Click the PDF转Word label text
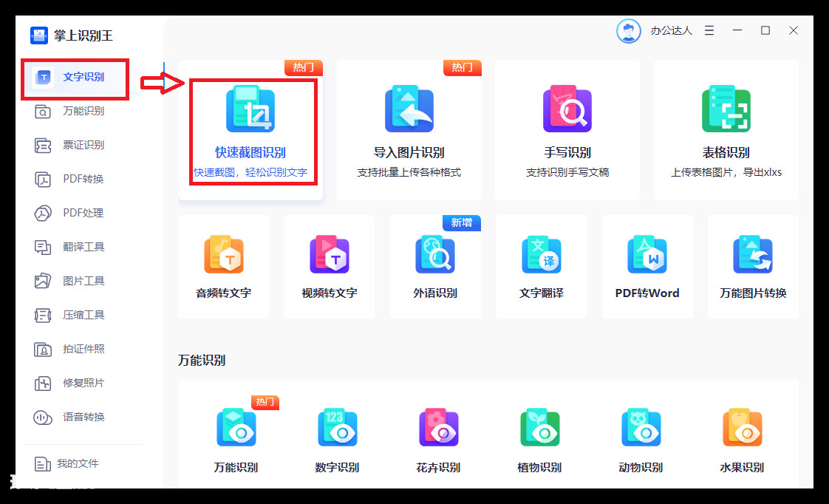The height and width of the screenshot is (504, 829). (x=647, y=293)
